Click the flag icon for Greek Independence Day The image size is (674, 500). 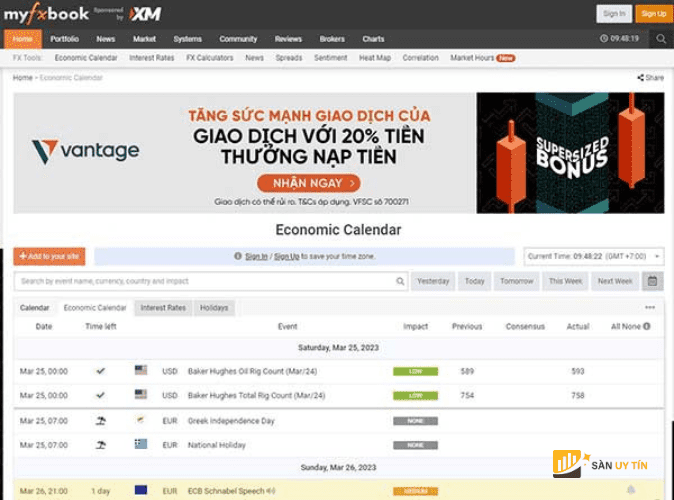140,419
